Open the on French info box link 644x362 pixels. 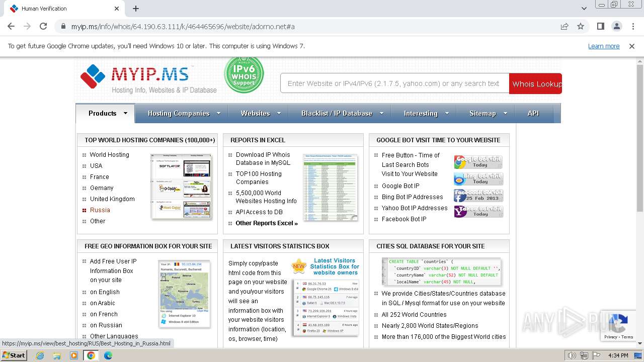pos(104,314)
